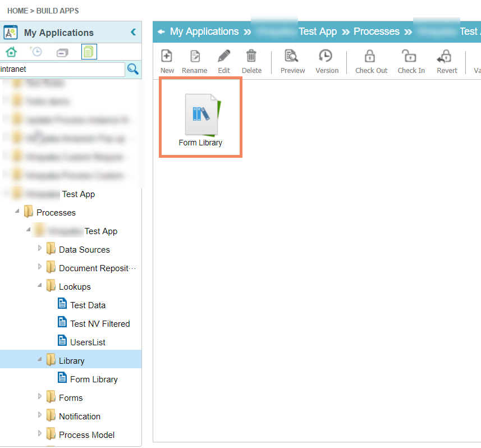Click the search text field containing intranet
Image resolution: width=481 pixels, height=448 pixels.
(x=62, y=70)
